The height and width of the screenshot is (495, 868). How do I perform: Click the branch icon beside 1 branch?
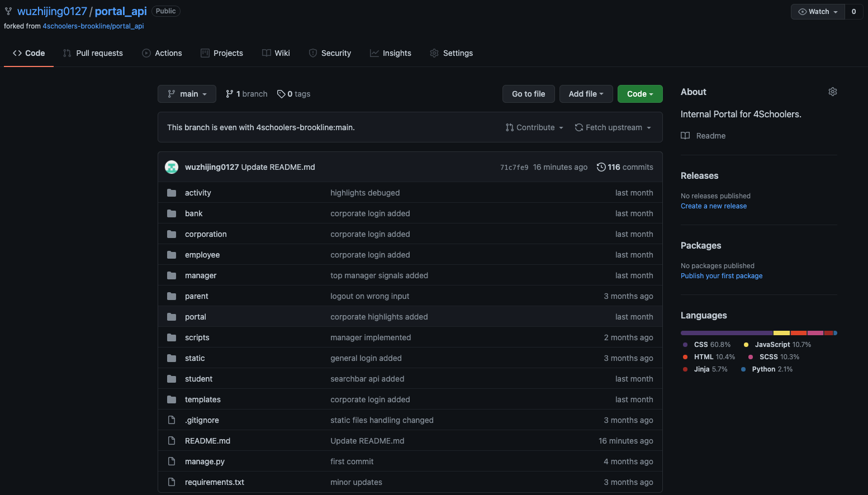pos(229,94)
